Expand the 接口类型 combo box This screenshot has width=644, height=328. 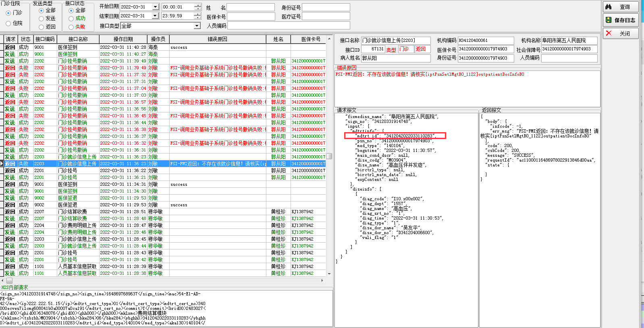[x=197, y=26]
